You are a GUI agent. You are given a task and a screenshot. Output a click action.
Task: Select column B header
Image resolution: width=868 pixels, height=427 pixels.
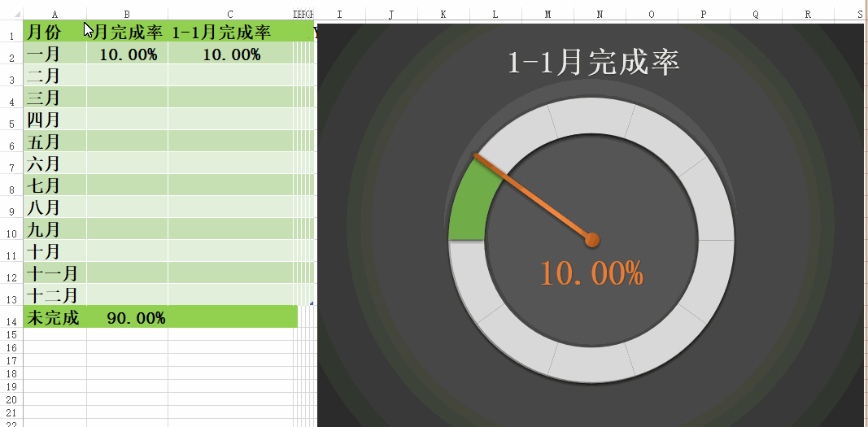click(128, 14)
